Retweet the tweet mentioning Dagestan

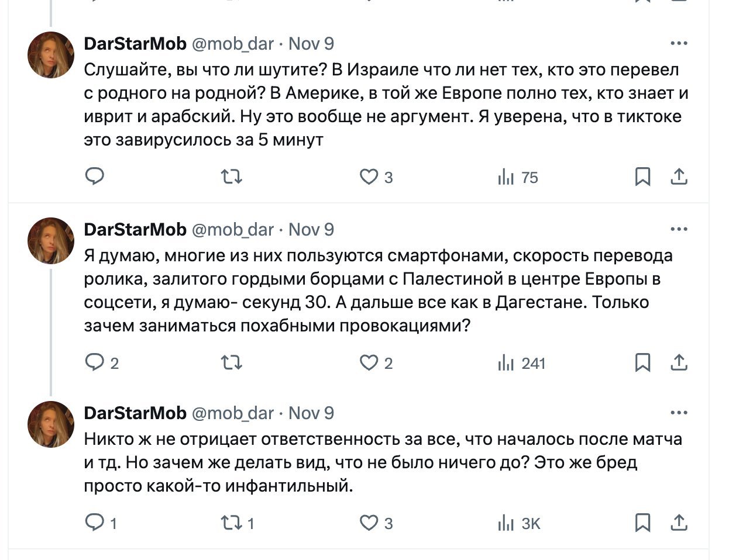(x=232, y=363)
